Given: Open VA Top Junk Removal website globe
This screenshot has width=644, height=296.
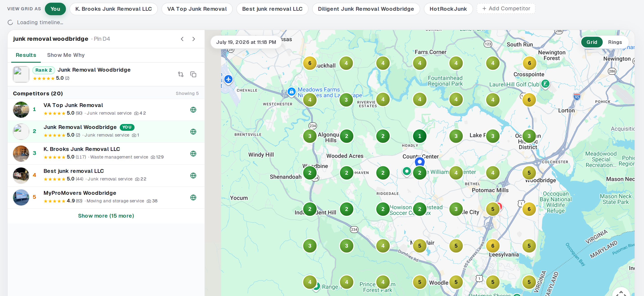Looking at the screenshot, I should 193,110.
